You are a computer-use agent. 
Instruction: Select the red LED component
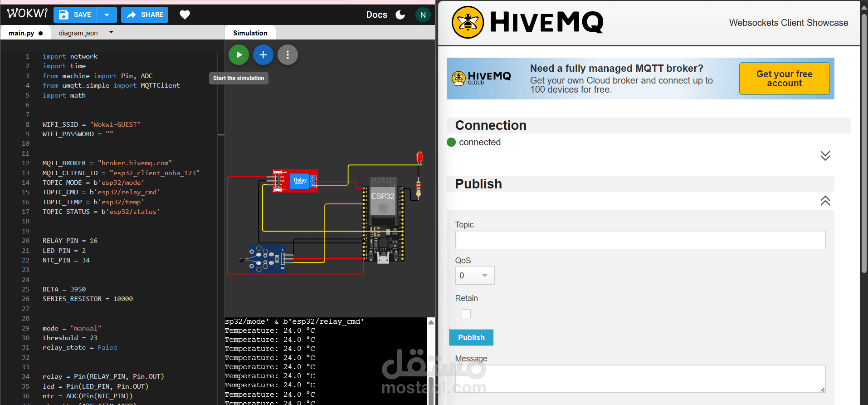coord(420,158)
